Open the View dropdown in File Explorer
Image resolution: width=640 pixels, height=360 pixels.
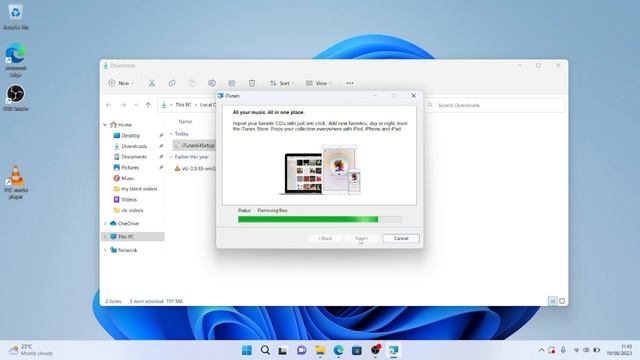tap(318, 83)
